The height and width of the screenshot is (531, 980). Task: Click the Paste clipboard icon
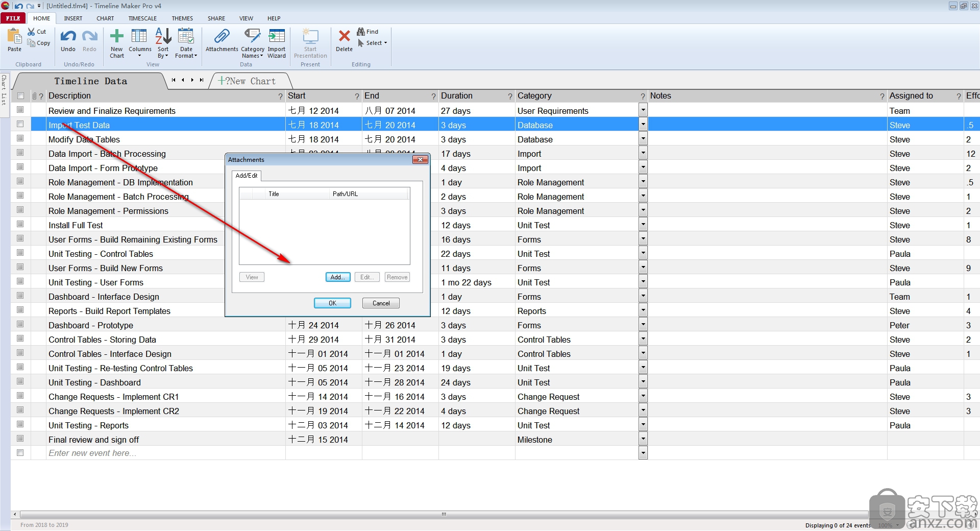pos(14,37)
